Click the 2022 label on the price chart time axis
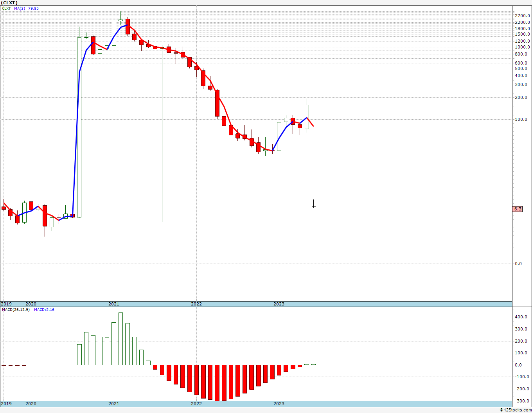The width and height of the screenshot is (532, 413). tap(196, 304)
